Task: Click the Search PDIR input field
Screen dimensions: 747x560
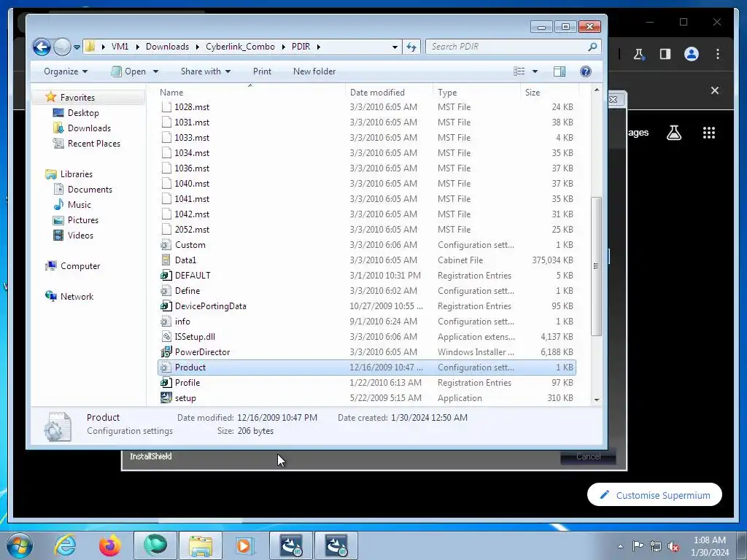Action: click(508, 47)
